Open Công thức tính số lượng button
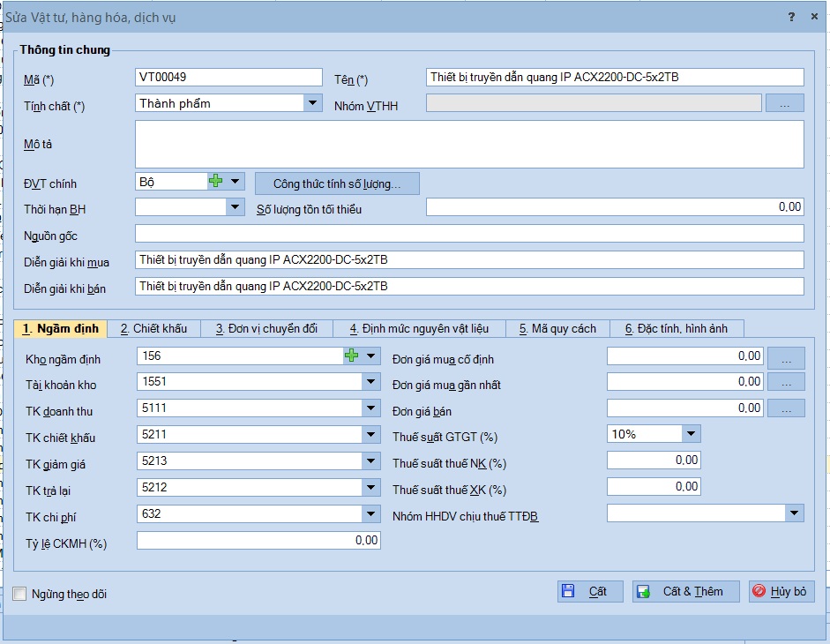 pos(337,183)
